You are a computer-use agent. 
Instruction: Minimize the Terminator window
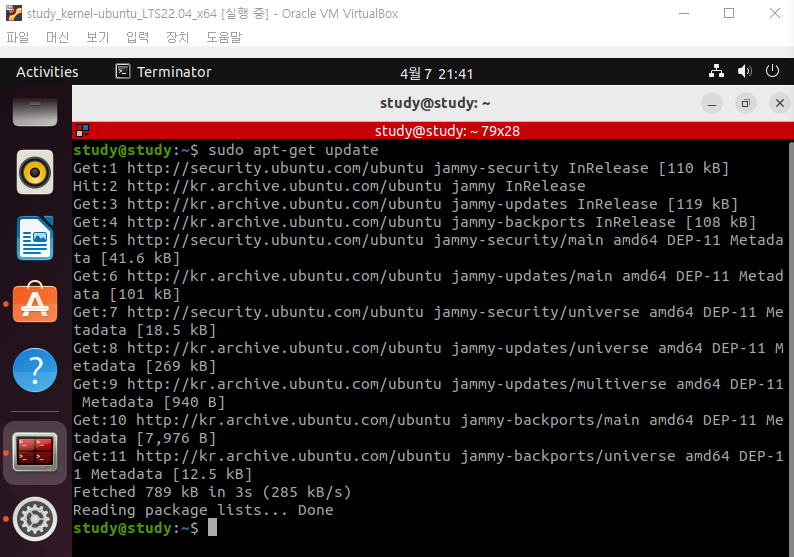pos(712,103)
